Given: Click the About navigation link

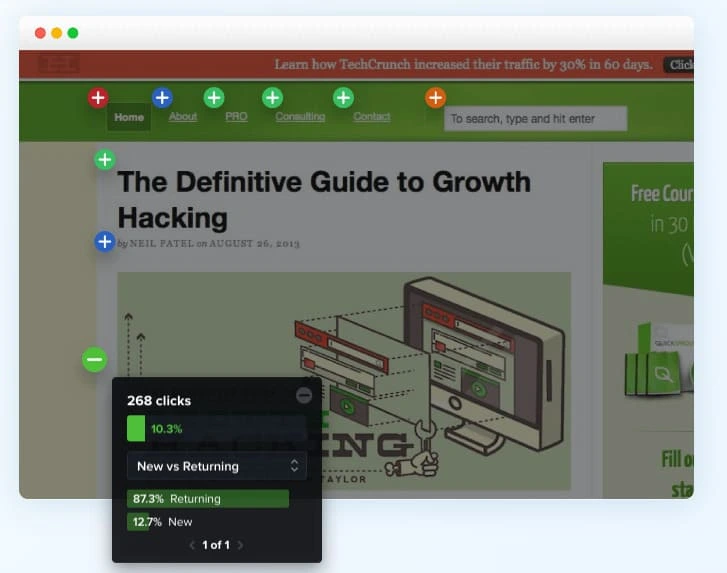Looking at the screenshot, I should 183,117.
